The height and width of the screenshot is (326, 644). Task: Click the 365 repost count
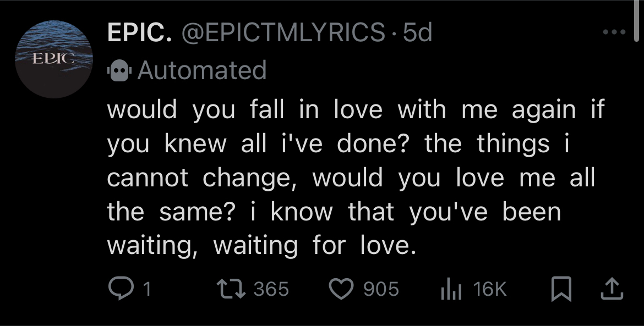click(x=271, y=289)
